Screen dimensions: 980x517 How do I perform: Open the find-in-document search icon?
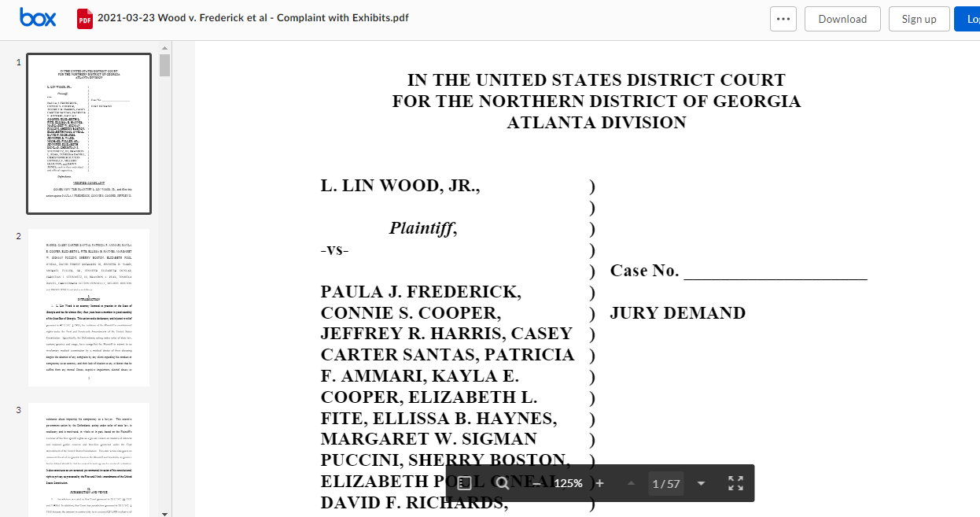pyautogui.click(x=503, y=483)
